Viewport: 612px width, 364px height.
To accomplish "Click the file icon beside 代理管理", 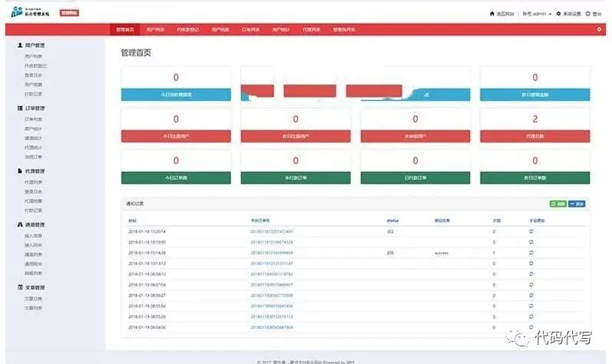I will [20, 171].
